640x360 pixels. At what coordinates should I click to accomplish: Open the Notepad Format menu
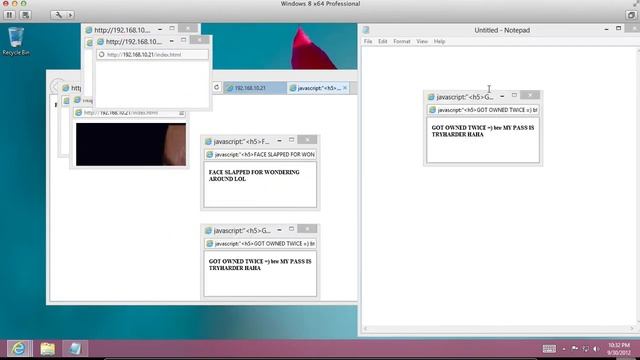[402, 41]
